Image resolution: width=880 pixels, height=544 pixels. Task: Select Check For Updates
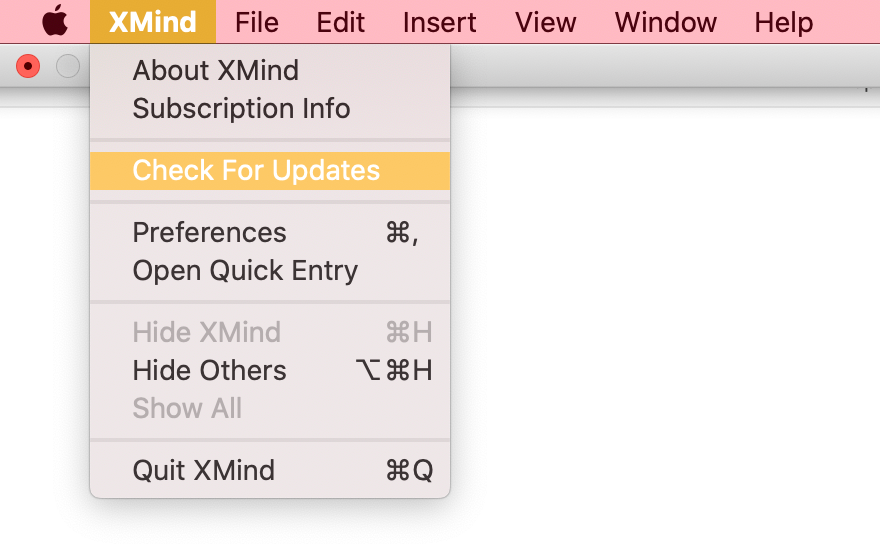coord(270,171)
